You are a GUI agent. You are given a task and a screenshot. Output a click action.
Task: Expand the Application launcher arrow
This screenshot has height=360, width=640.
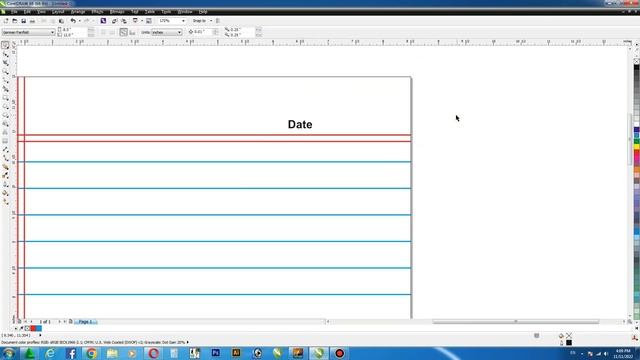point(142,21)
